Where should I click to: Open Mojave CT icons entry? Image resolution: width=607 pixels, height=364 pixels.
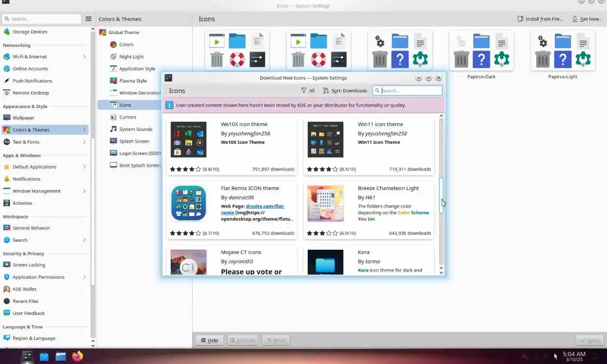point(232,260)
